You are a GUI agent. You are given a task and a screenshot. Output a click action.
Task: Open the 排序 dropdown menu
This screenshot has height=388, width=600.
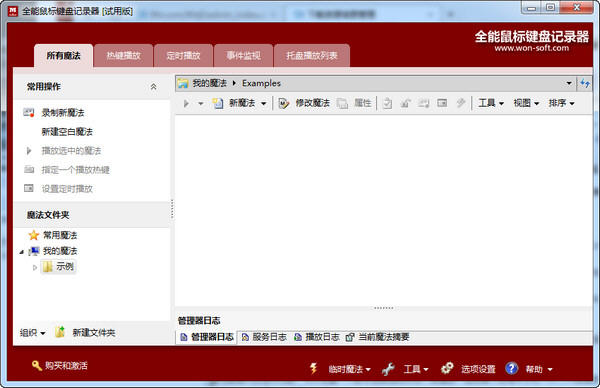[561, 103]
